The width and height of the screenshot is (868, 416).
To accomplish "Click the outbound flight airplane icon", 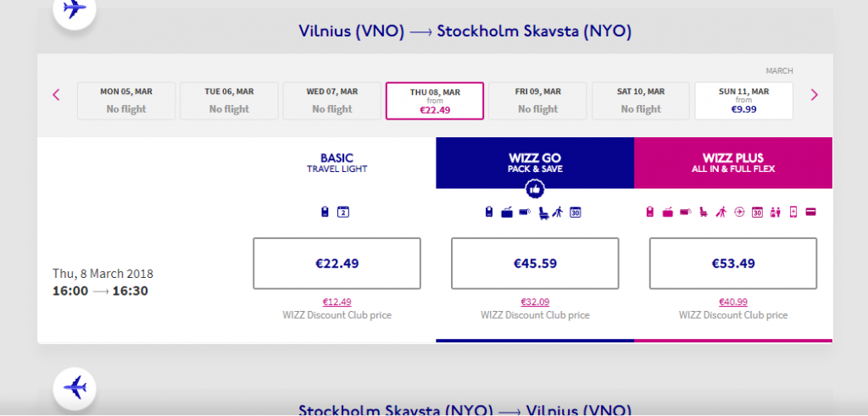I will click(x=75, y=8).
